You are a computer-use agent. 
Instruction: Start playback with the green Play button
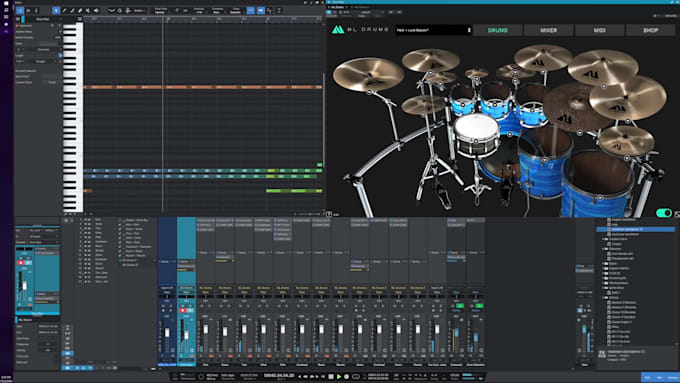[x=339, y=377]
